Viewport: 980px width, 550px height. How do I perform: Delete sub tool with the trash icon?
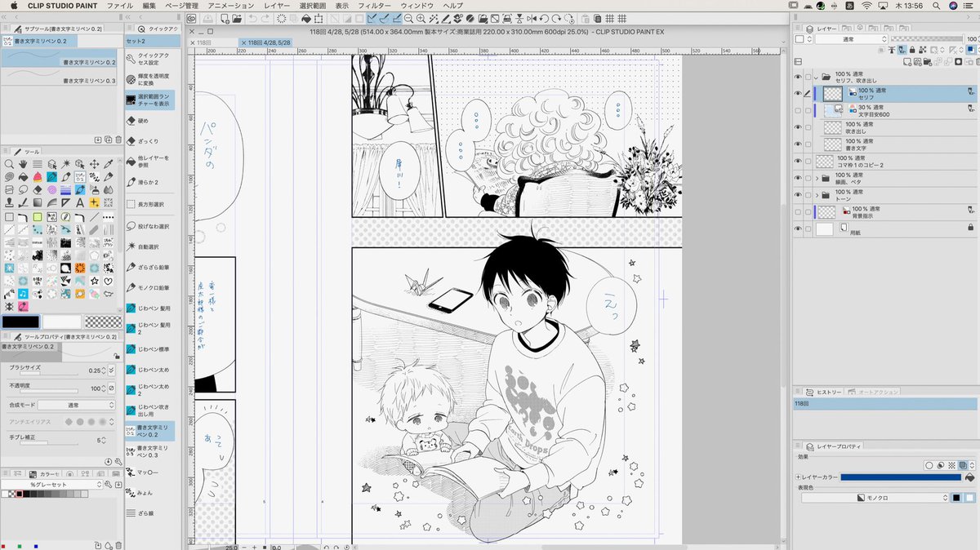pyautogui.click(x=118, y=140)
